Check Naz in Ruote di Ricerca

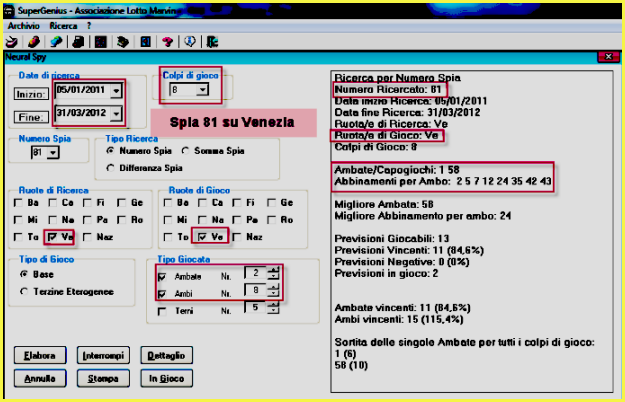pos(87,237)
